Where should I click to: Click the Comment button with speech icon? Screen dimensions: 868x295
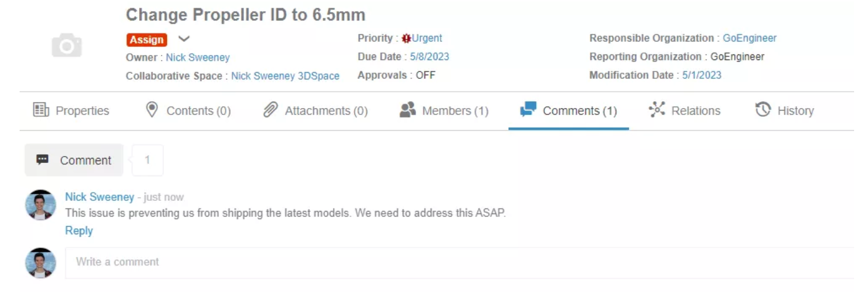(x=74, y=160)
